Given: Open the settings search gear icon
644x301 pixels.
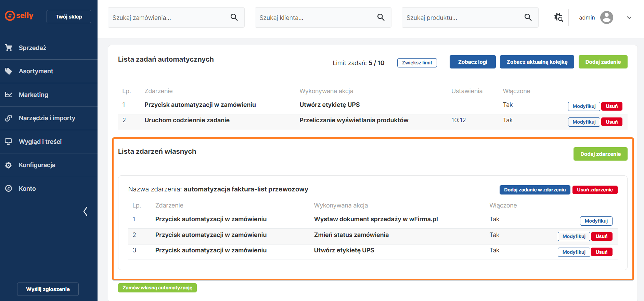Looking at the screenshot, I should coord(558,17).
